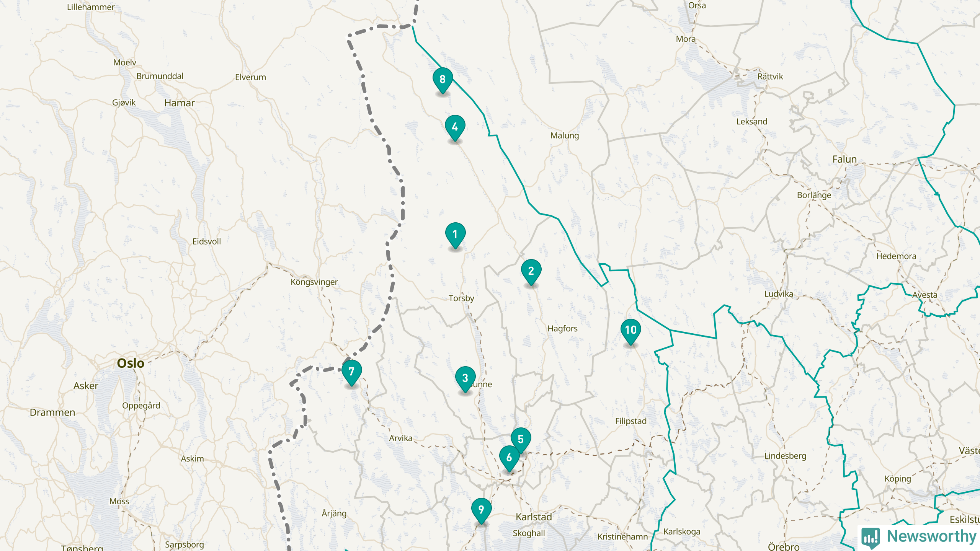This screenshot has height=551, width=980.
Task: Select the Arvika label
Action: (400, 438)
